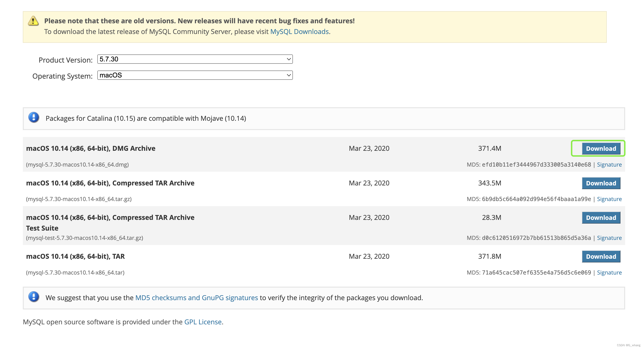Click the DMG Archive package title

tap(91, 148)
